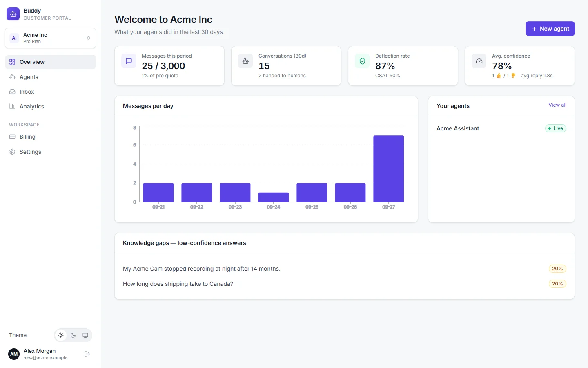Image resolution: width=588 pixels, height=368 pixels.
Task: Switch theme to light mode sun icon
Action: coord(61,335)
